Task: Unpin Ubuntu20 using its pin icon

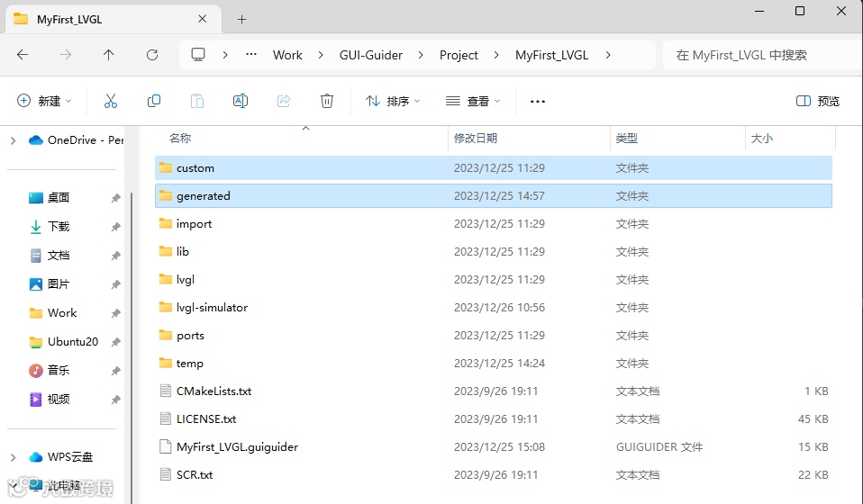Action: [x=115, y=342]
